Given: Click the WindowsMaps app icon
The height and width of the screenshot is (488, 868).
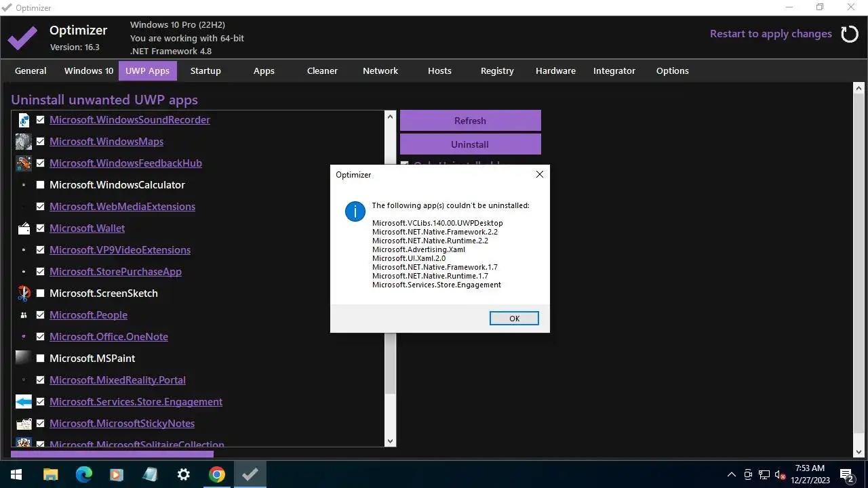Looking at the screenshot, I should [x=24, y=142].
